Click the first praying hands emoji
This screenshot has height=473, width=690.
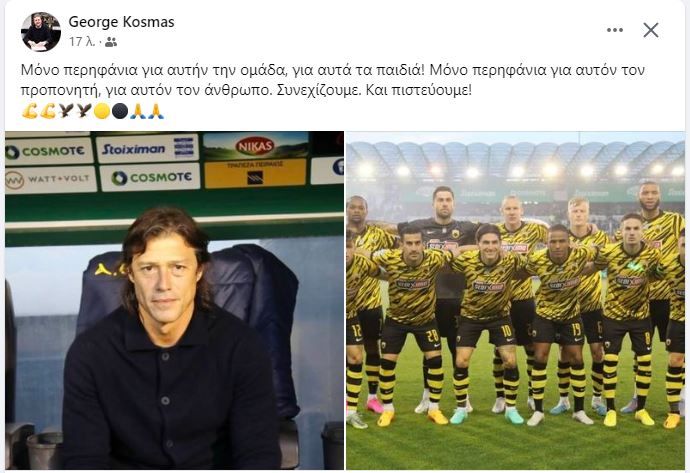(x=138, y=111)
